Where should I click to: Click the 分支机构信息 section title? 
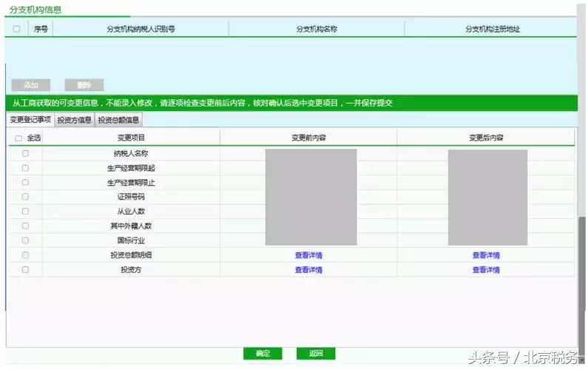[x=36, y=10]
